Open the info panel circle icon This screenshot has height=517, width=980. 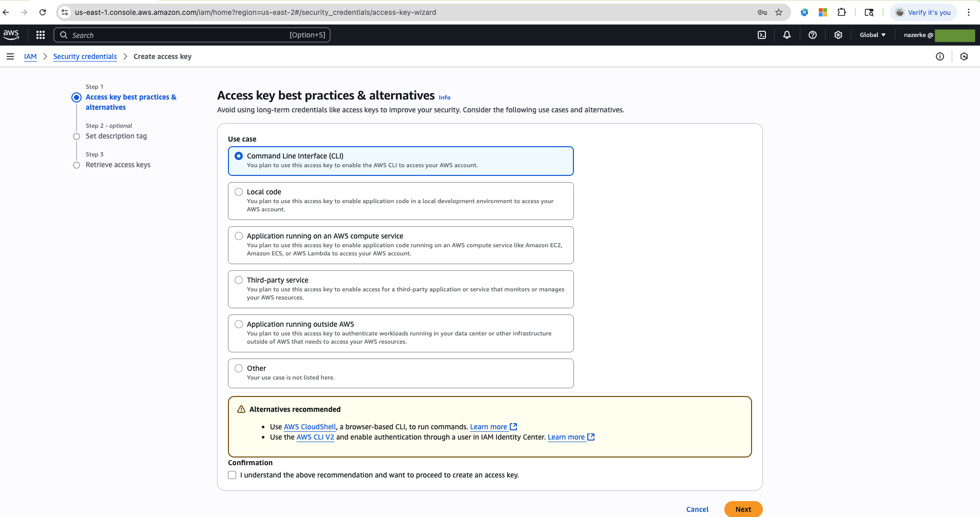[940, 56]
